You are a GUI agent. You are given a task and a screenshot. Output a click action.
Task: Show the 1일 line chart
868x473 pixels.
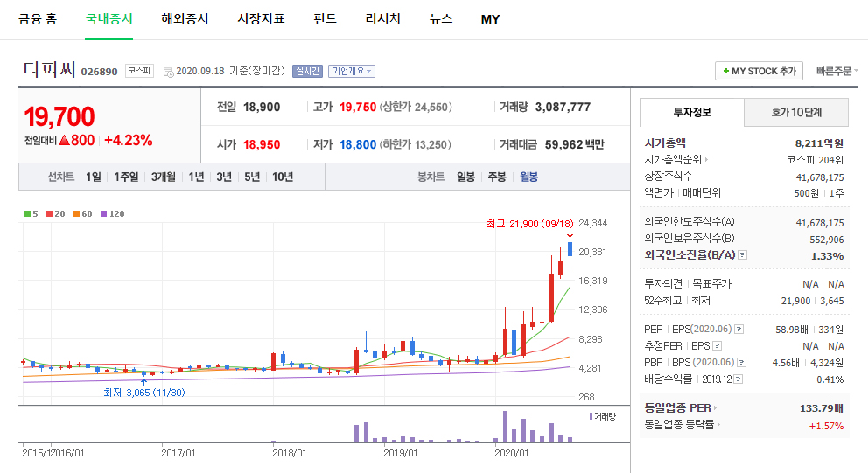point(93,177)
